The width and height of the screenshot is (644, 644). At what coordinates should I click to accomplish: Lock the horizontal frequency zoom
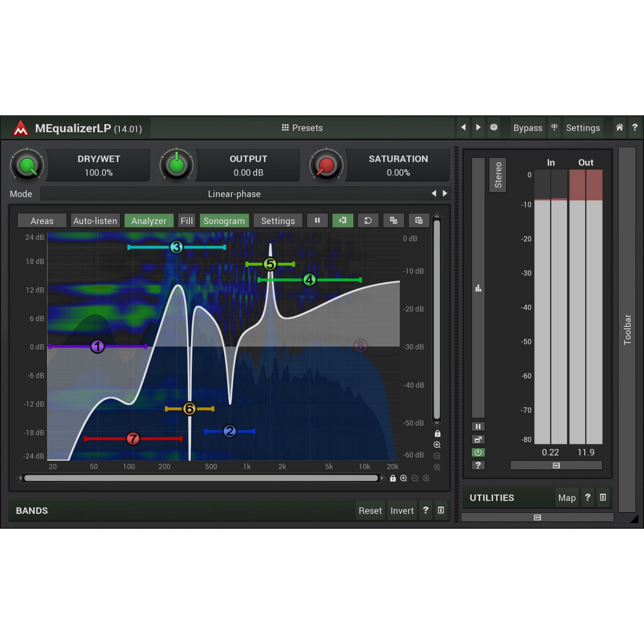(393, 478)
